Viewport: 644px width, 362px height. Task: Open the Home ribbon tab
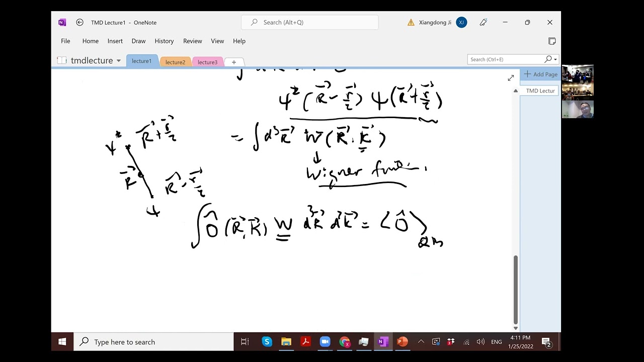tap(91, 41)
